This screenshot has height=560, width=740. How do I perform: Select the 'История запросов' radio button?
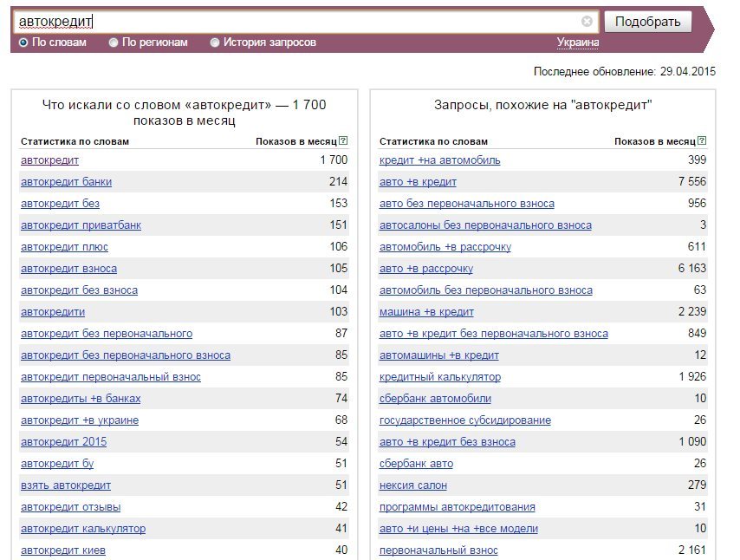coord(215,42)
